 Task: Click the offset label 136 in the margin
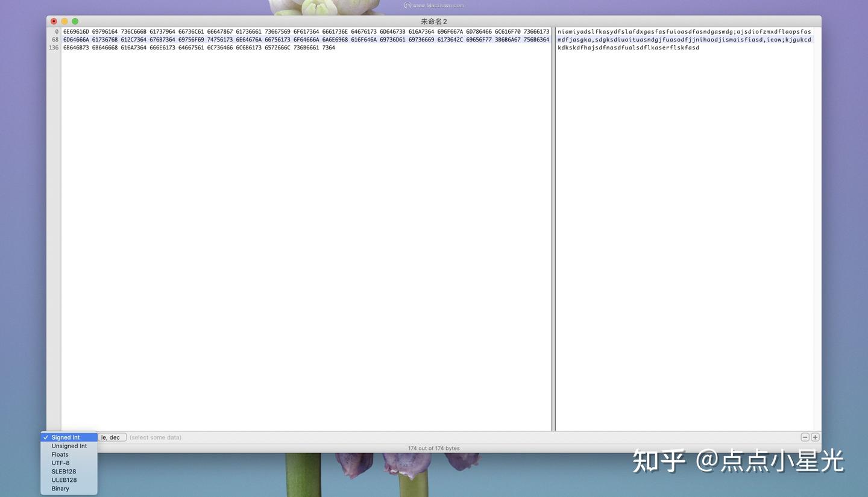coord(55,48)
